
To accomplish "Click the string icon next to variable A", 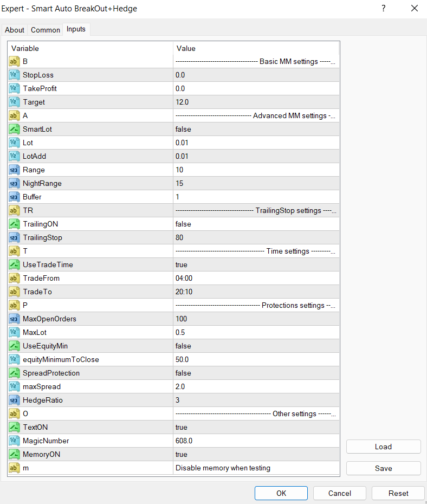I will tap(14, 116).
